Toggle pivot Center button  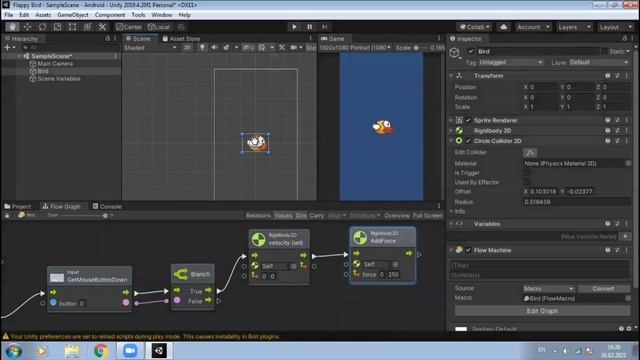coord(129,27)
